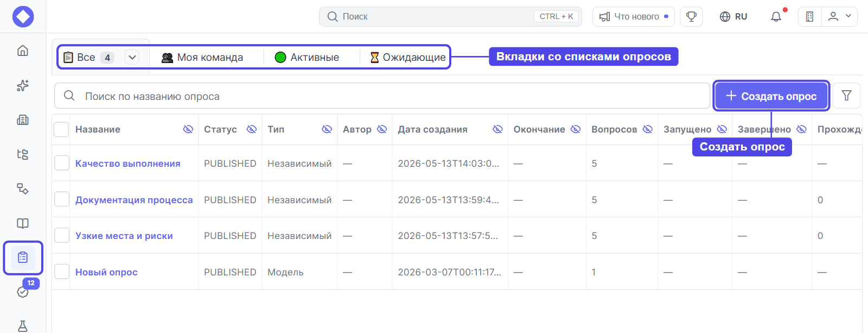Switch to the Активные tab
This screenshot has height=333, width=868.
click(x=307, y=57)
